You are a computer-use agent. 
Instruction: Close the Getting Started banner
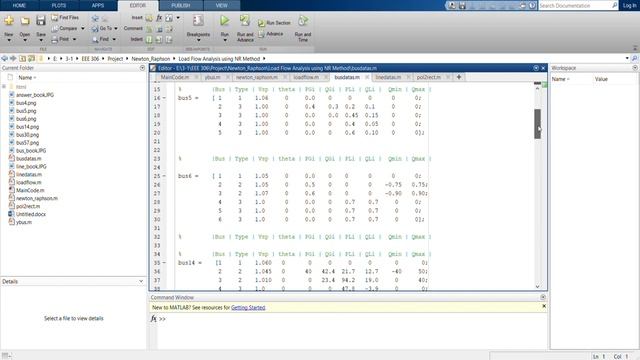(544, 306)
